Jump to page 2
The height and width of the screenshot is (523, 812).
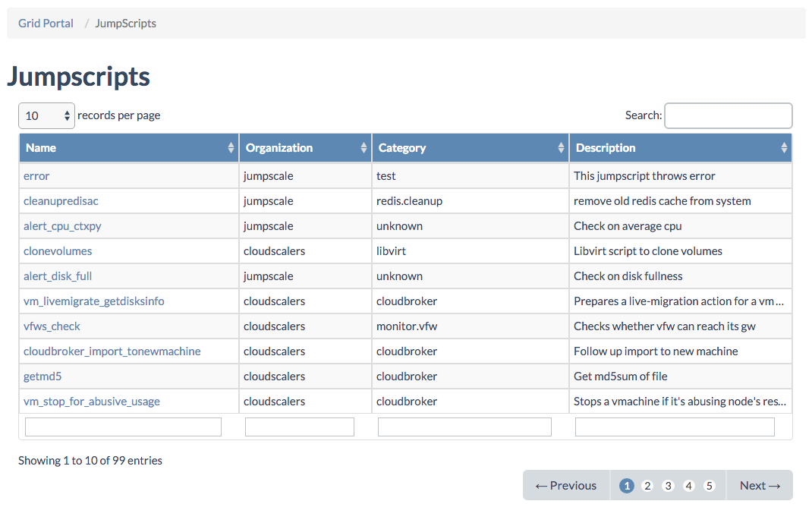coord(647,486)
